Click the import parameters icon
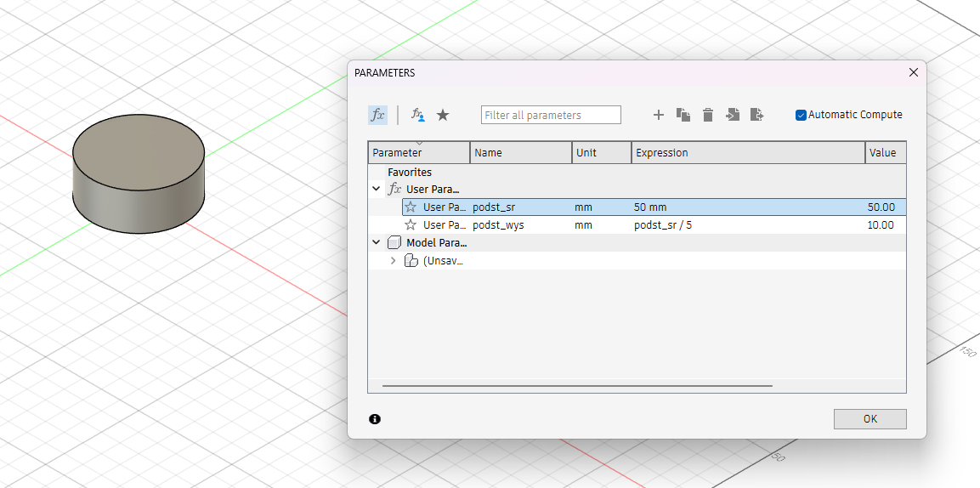Screen dimensions: 980x488 pos(733,115)
